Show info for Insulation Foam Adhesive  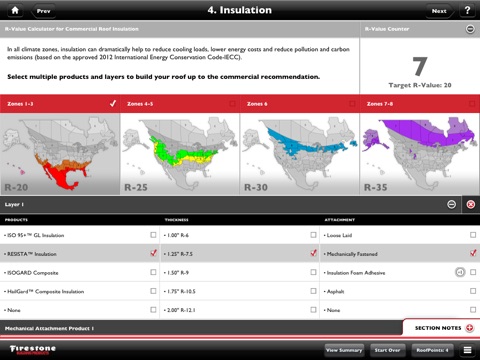click(460, 272)
